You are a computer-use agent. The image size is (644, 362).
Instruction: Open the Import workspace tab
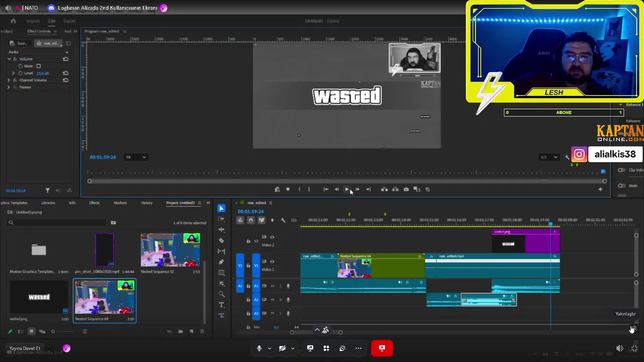[x=33, y=21]
